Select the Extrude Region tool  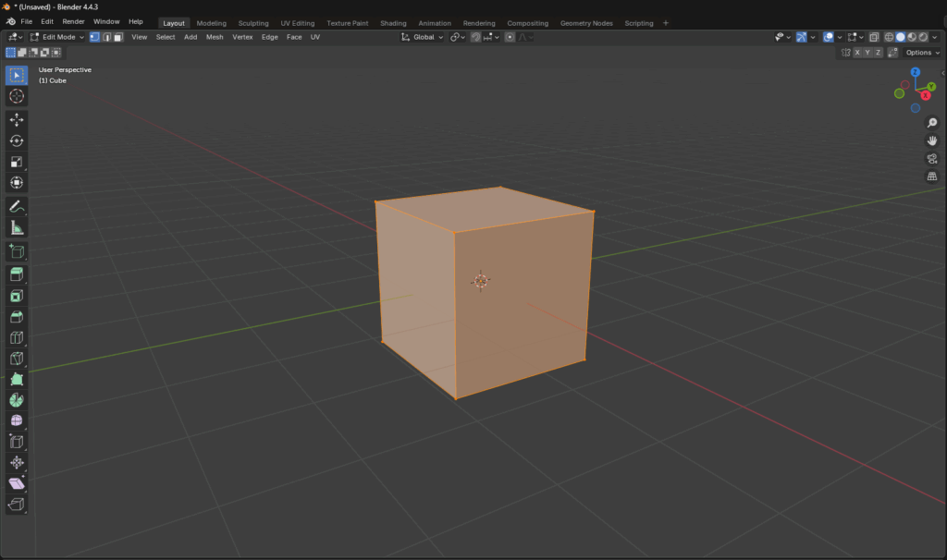[17, 274]
